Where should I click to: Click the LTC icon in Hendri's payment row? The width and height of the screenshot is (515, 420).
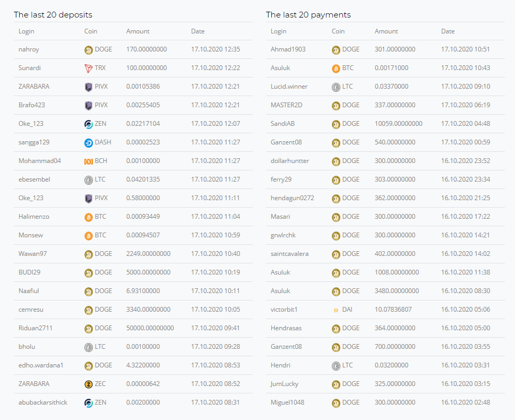point(336,366)
